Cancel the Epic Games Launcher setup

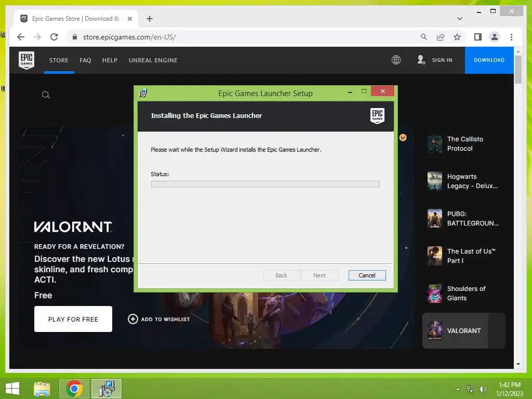367,275
